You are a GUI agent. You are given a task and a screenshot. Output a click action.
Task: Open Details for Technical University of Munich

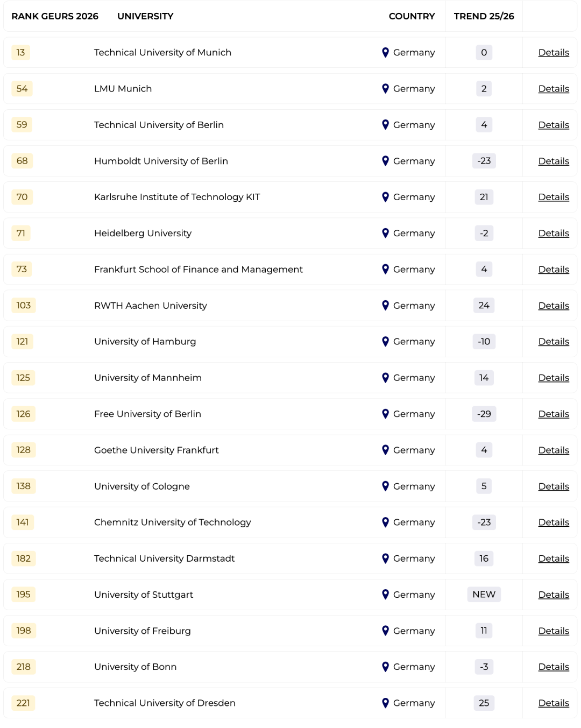pos(554,53)
